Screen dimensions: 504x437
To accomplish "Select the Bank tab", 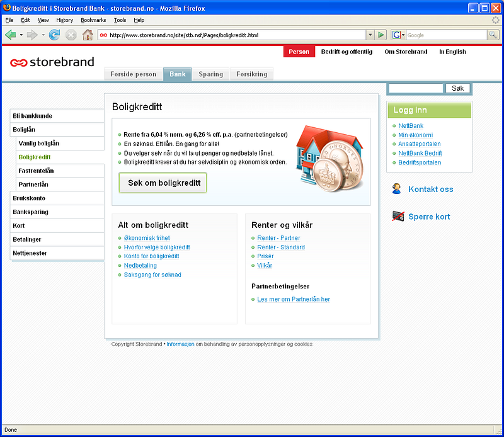I will pos(178,74).
